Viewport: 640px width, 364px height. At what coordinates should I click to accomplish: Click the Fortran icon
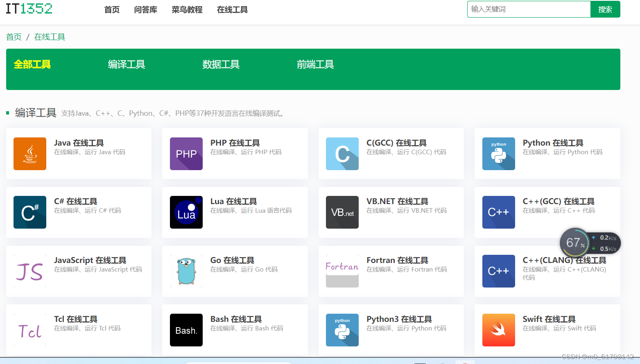point(342,271)
